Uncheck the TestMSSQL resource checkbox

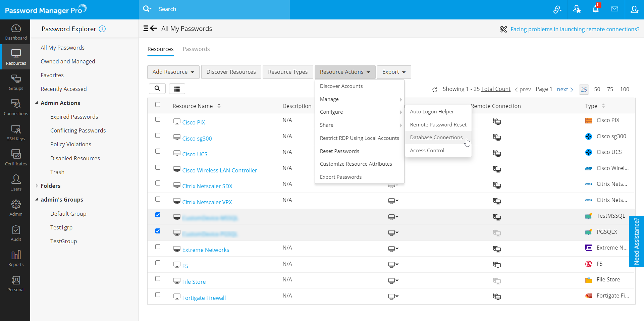coord(158,215)
